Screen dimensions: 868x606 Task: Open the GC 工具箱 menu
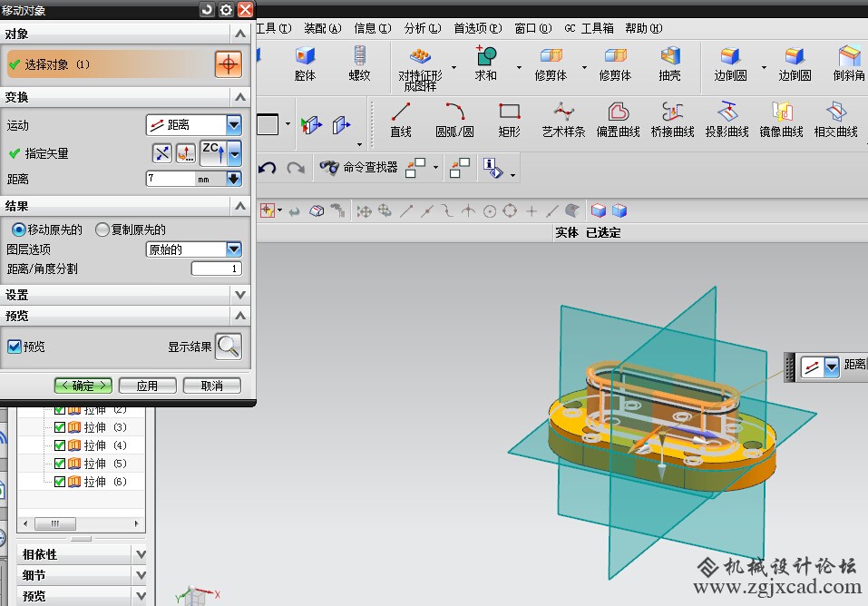tap(589, 28)
